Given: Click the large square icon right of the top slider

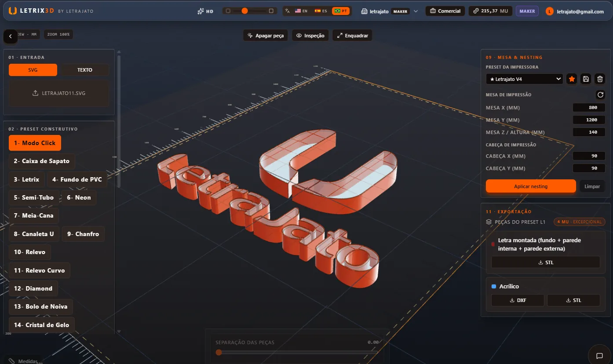Looking at the screenshot, I should [x=271, y=11].
